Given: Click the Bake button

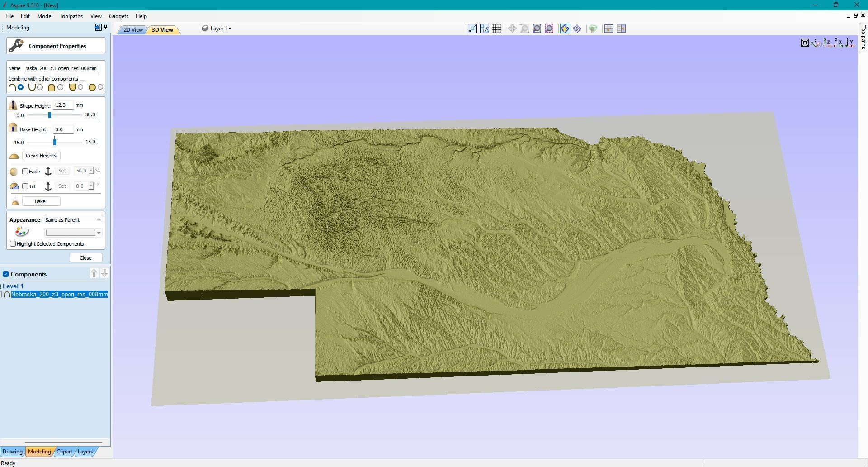Looking at the screenshot, I should coord(40,201).
